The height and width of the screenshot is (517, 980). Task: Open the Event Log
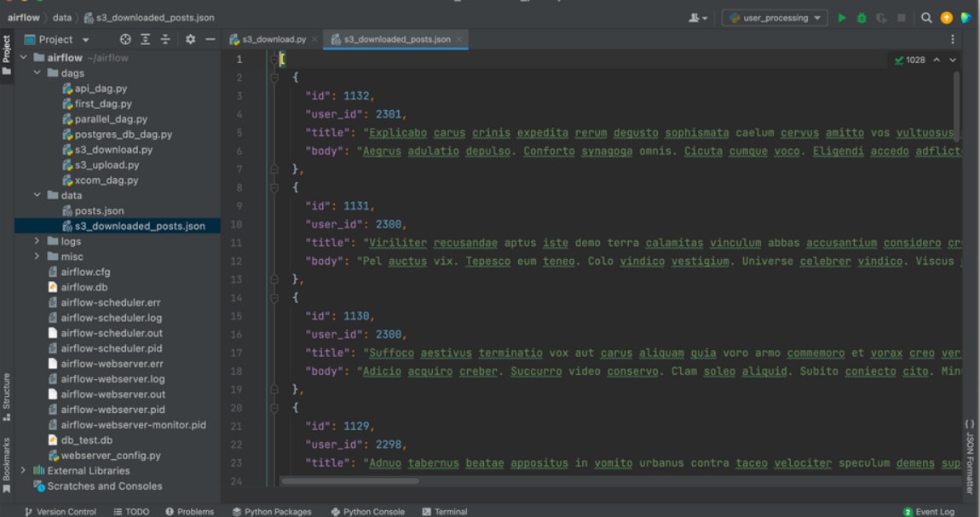point(930,511)
